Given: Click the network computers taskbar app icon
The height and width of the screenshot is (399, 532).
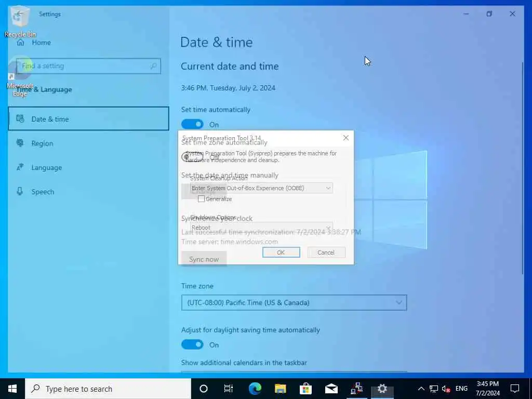Looking at the screenshot, I should click(x=356, y=389).
